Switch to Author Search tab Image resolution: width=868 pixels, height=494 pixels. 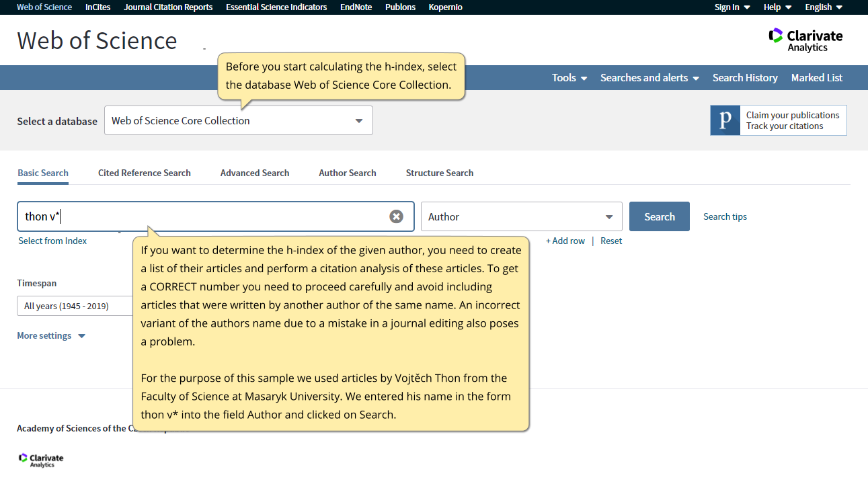[348, 173]
